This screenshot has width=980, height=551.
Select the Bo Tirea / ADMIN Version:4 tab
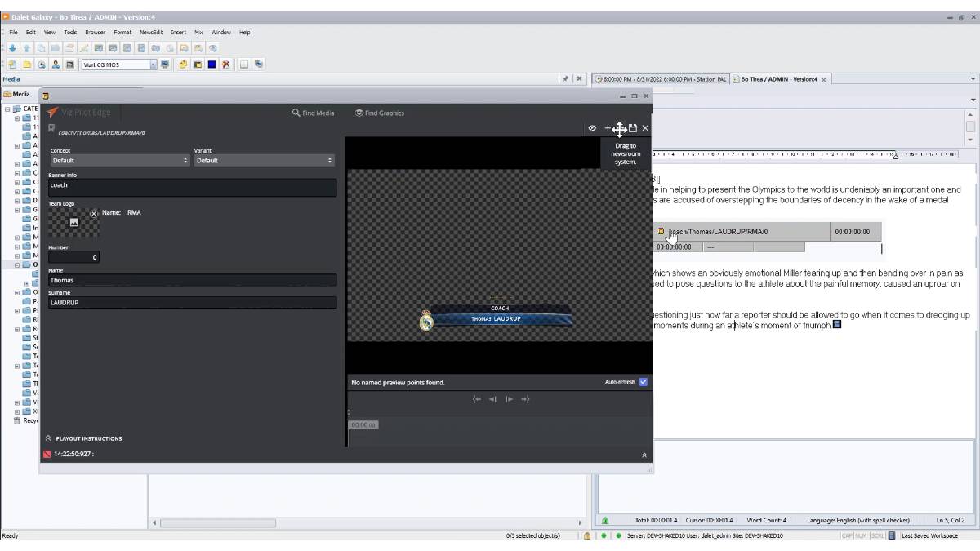click(x=780, y=79)
